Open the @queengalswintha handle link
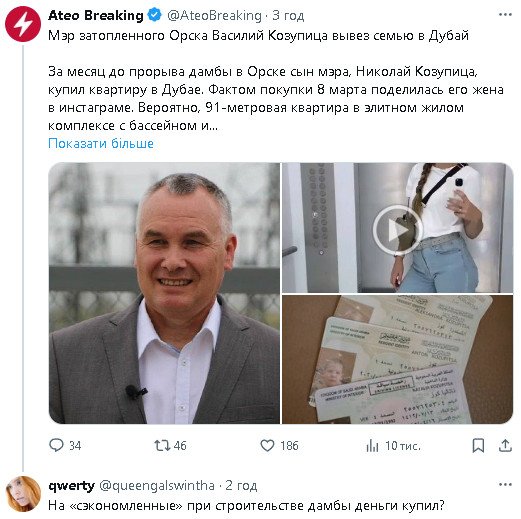521x519 pixels. (x=157, y=486)
